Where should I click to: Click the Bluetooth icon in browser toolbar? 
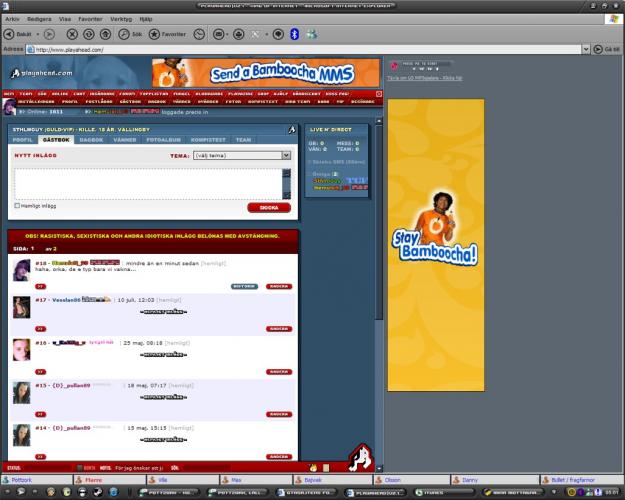pyautogui.click(x=294, y=34)
